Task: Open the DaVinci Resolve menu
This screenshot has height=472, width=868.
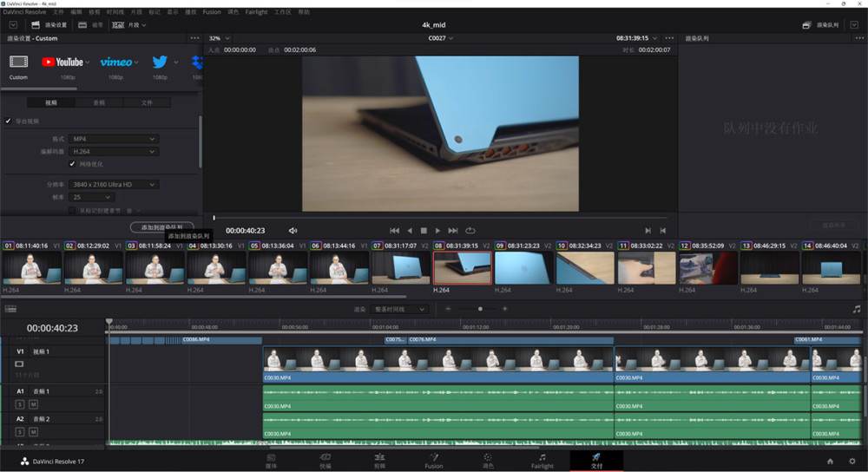Action: (25, 11)
